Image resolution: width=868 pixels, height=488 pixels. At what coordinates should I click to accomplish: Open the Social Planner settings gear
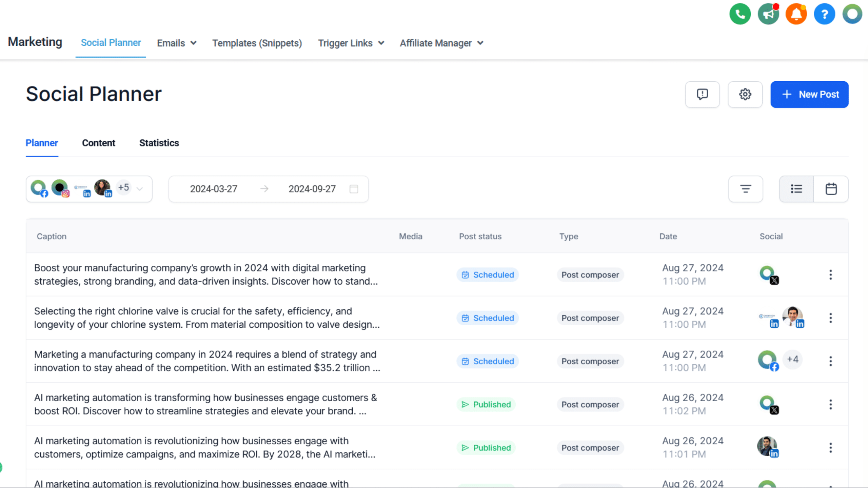click(745, 94)
